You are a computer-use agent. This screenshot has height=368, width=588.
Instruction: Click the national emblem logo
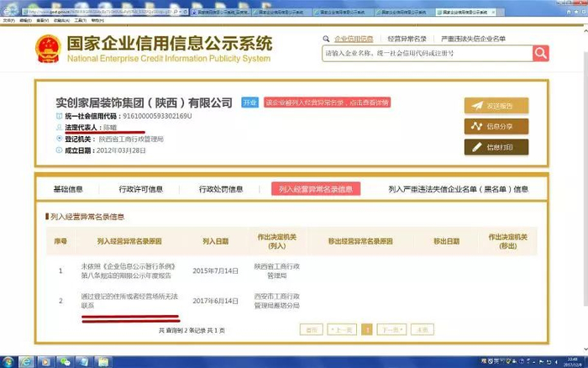pos(48,49)
